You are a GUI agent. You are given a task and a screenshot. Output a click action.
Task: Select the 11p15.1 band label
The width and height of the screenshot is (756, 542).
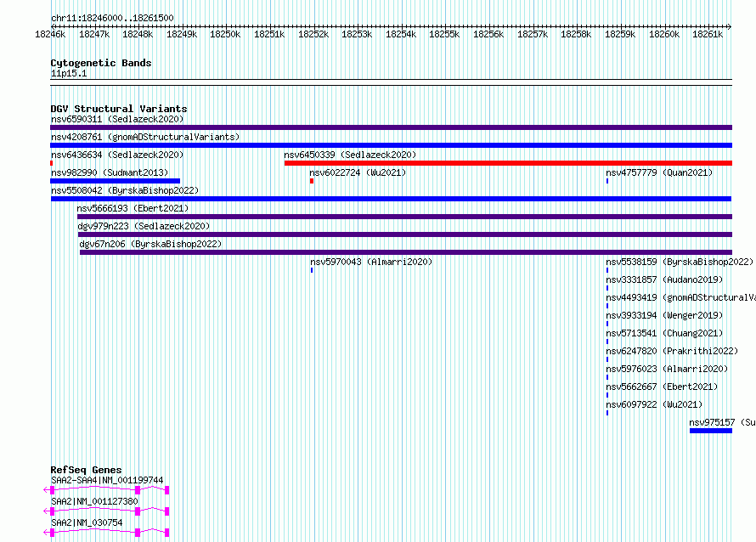(x=69, y=73)
